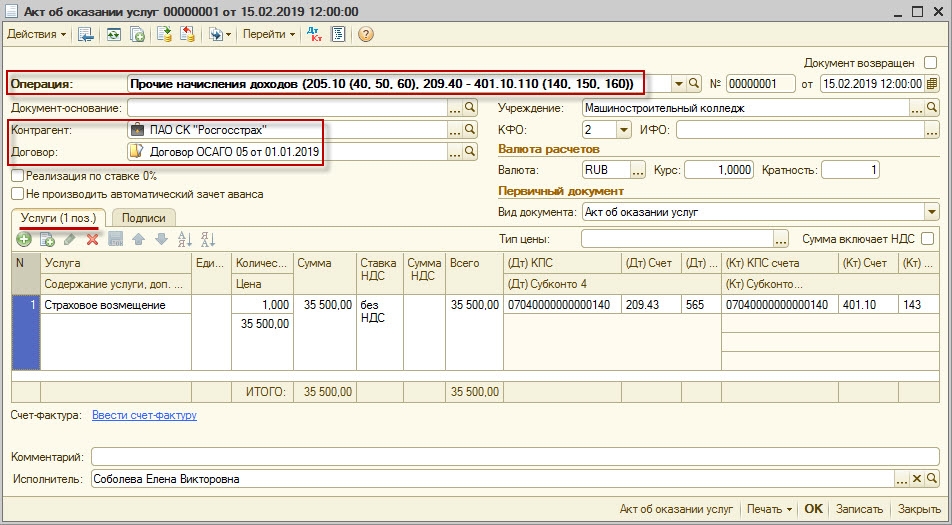Viewport: 952px width, 525px height.
Task: Click the green refresh toolbar icon
Action: click(x=114, y=35)
